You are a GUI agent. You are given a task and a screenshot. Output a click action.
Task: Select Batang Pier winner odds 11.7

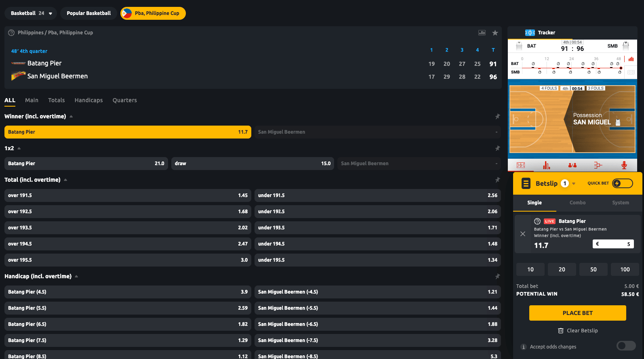128,132
